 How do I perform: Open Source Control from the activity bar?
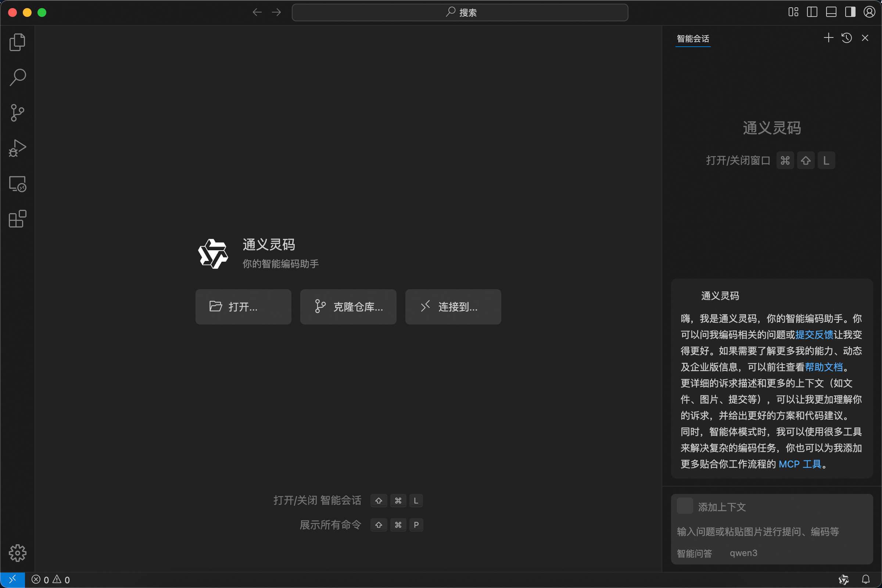(17, 112)
